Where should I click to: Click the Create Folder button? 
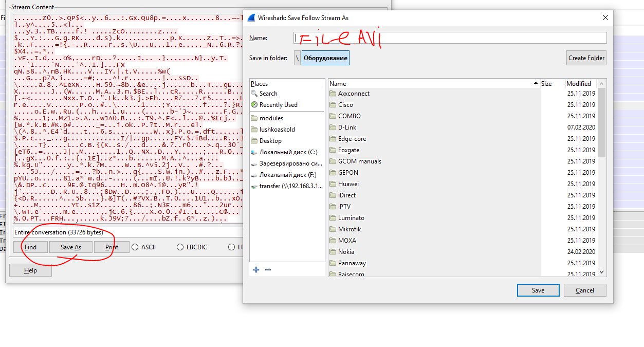click(x=586, y=58)
